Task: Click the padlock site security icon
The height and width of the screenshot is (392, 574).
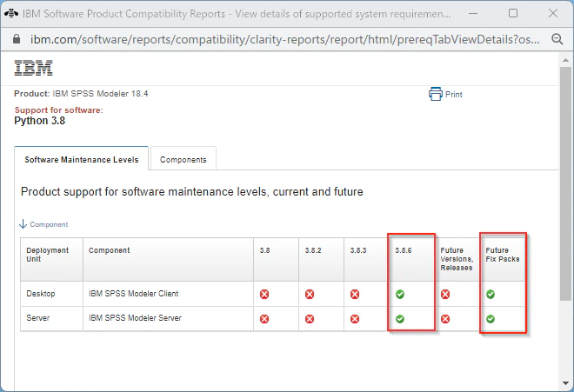Action: [17, 39]
